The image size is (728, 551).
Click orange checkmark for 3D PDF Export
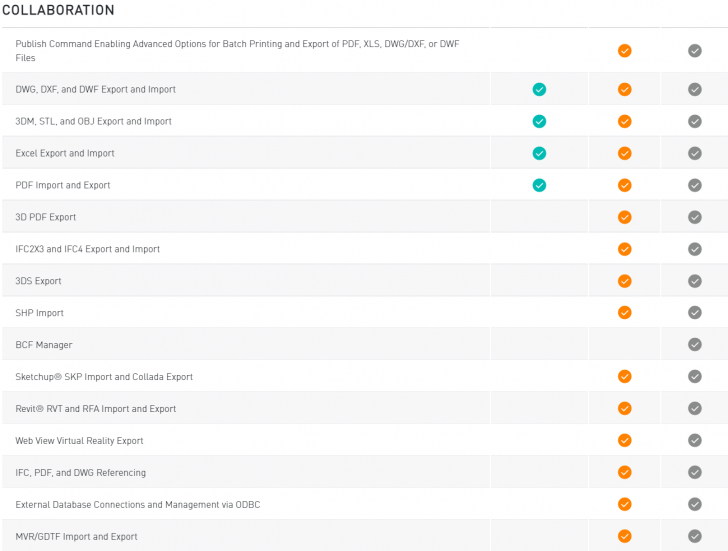(625, 217)
